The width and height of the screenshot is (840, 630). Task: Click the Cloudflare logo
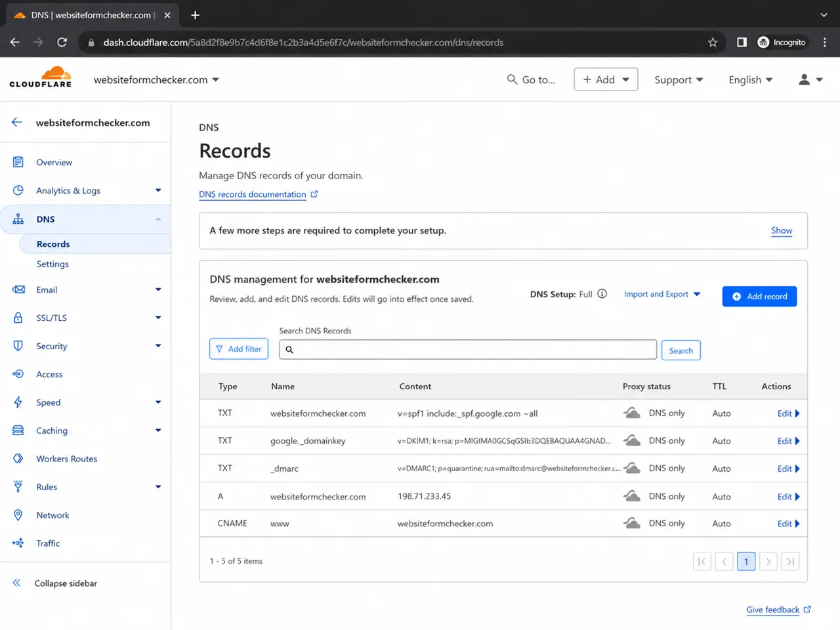(41, 77)
